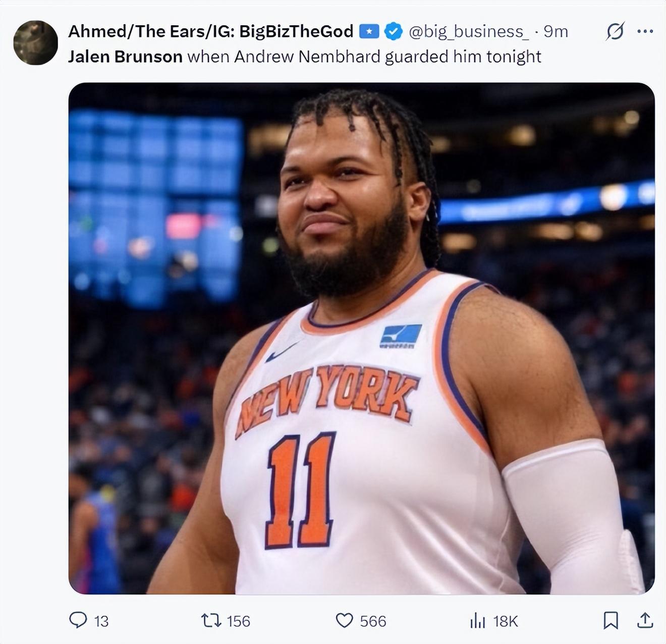Click the blue verified checkmark badge

[x=393, y=31]
